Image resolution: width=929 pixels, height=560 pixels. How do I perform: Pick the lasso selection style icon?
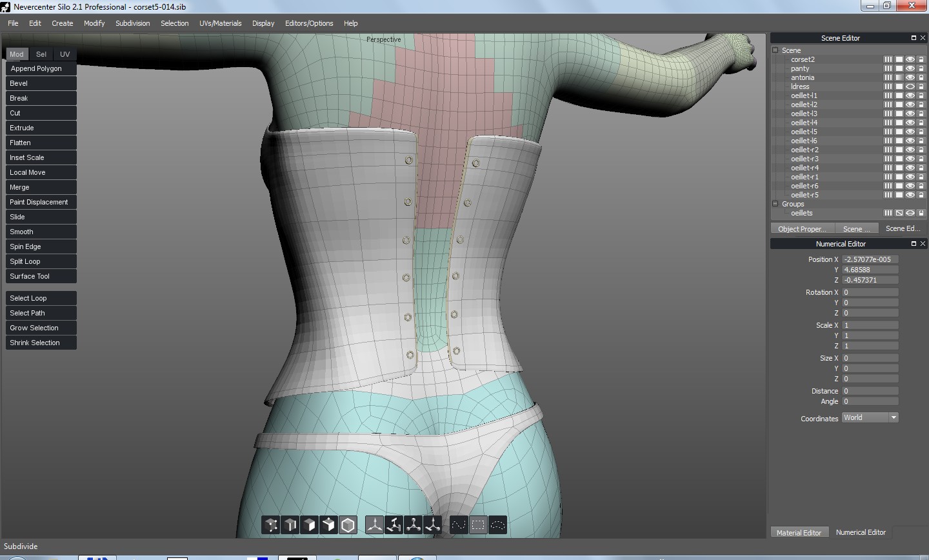click(x=497, y=525)
